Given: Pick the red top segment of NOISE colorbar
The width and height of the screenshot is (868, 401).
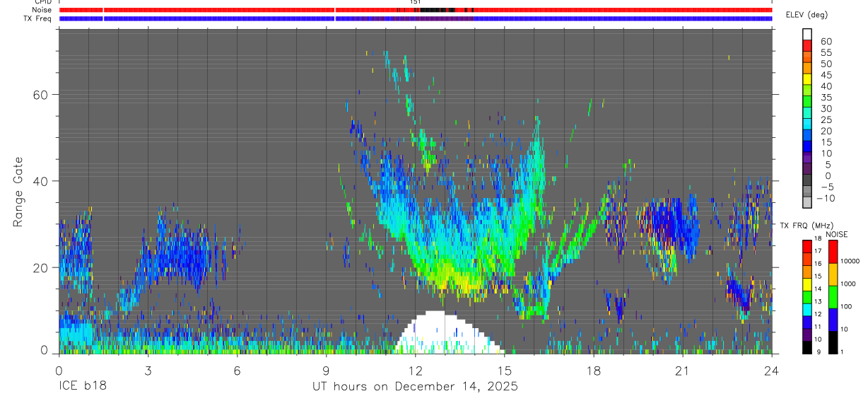Looking at the screenshot, I should point(833,252).
